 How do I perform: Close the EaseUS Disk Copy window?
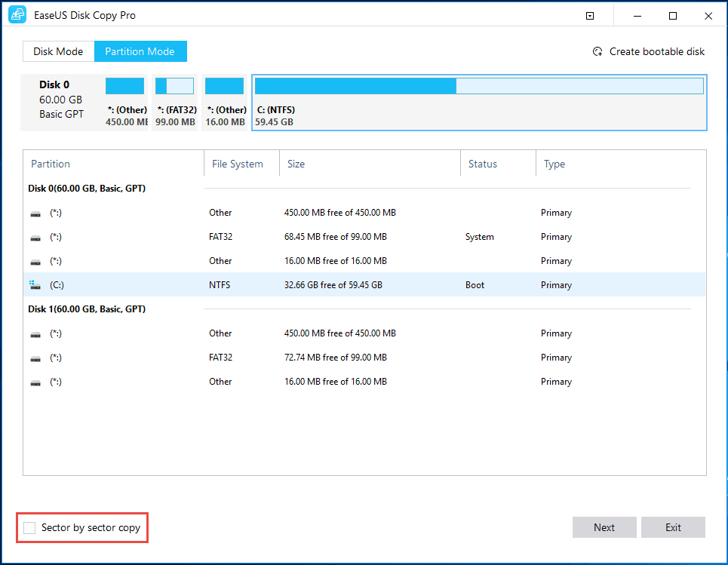(x=708, y=16)
